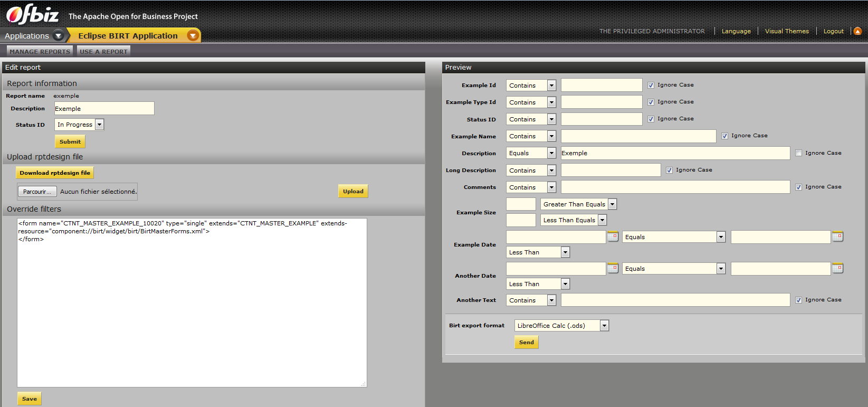Focus the first Example Size field
The height and width of the screenshot is (407, 868).
click(x=521, y=204)
